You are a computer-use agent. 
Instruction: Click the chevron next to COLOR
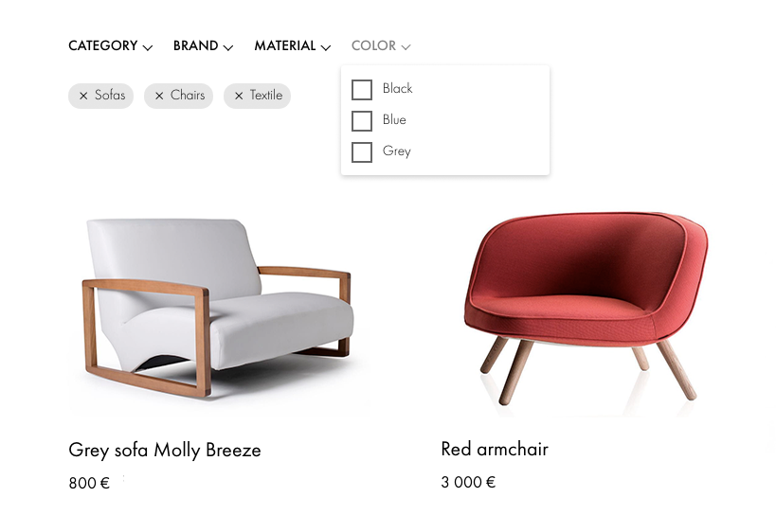pyautogui.click(x=406, y=47)
